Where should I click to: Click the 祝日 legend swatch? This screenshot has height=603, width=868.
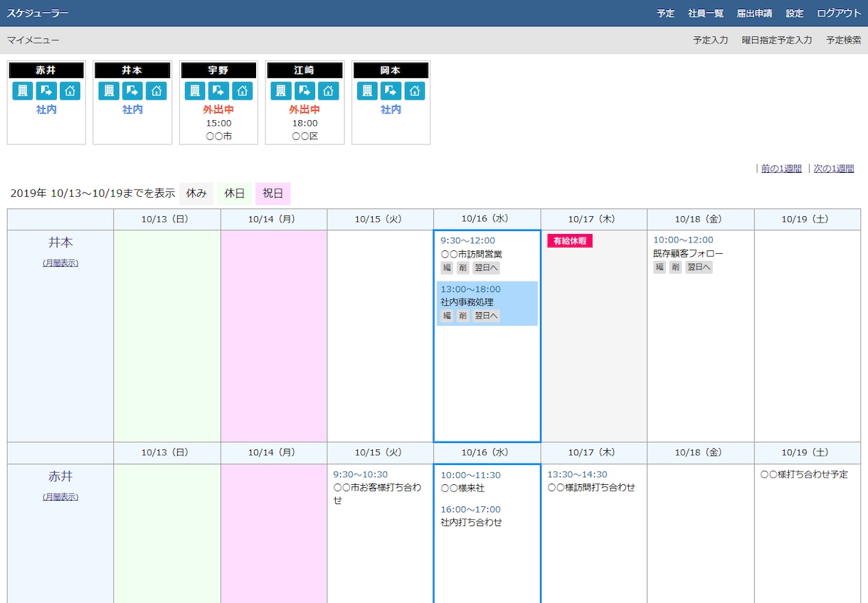pos(273,193)
